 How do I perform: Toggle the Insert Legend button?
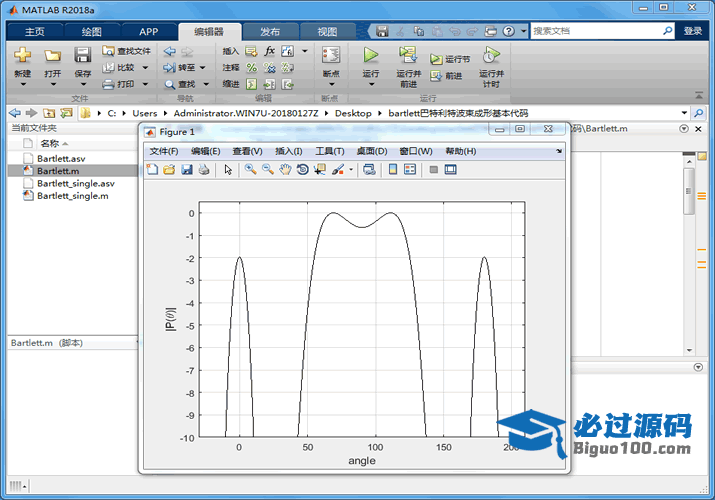pyautogui.click(x=410, y=170)
